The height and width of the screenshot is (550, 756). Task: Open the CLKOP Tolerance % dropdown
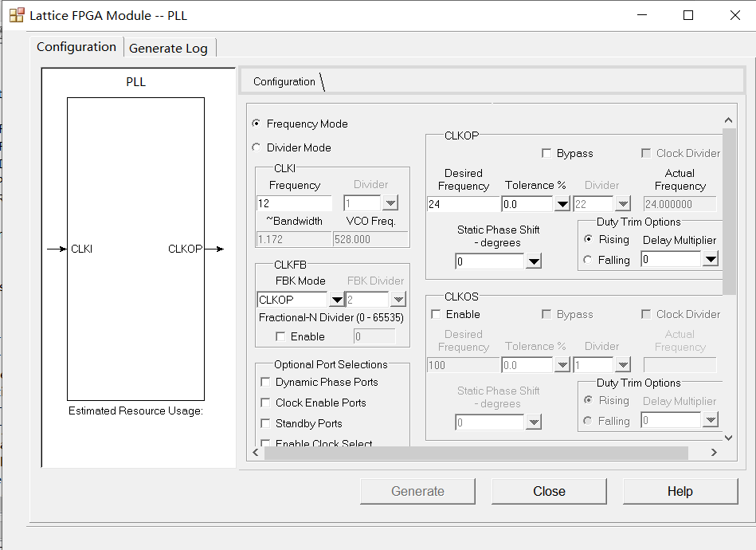point(562,204)
